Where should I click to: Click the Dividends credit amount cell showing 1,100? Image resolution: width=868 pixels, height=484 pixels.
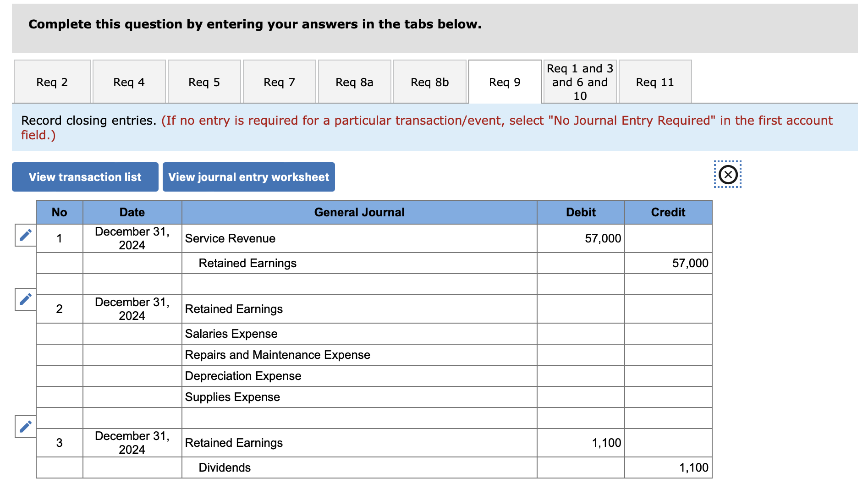[x=668, y=467]
